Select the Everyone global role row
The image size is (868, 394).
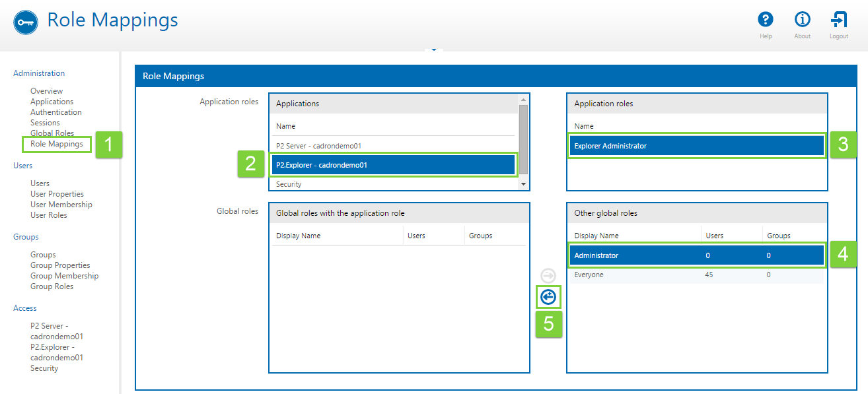pos(696,275)
